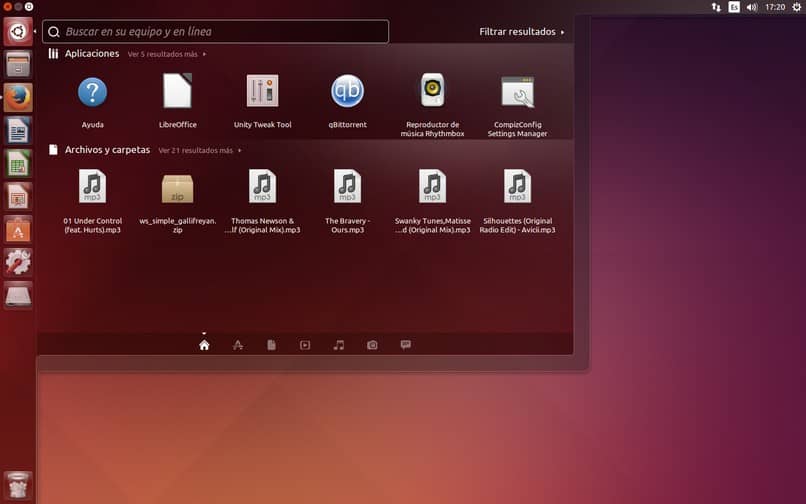Click the Aplicaciones category header
806x504 pixels.
(91, 53)
